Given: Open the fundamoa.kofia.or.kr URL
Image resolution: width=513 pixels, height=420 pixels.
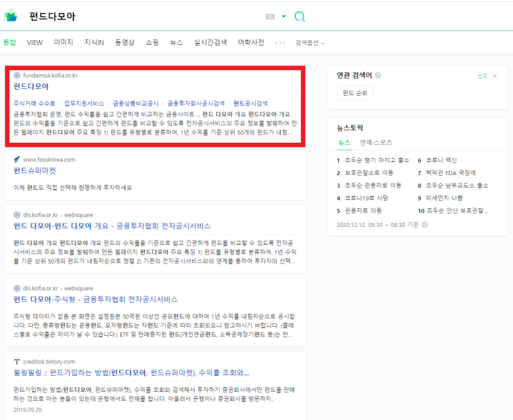Looking at the screenshot, I should [50, 75].
